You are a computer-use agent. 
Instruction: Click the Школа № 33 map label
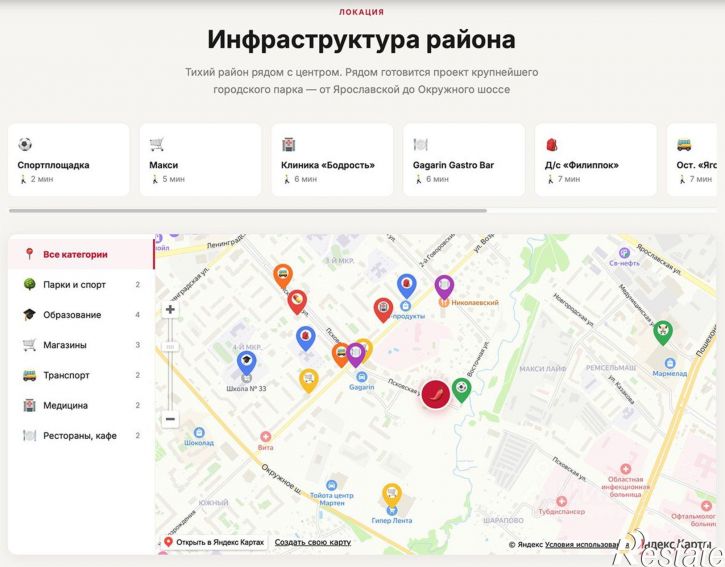[x=246, y=388]
